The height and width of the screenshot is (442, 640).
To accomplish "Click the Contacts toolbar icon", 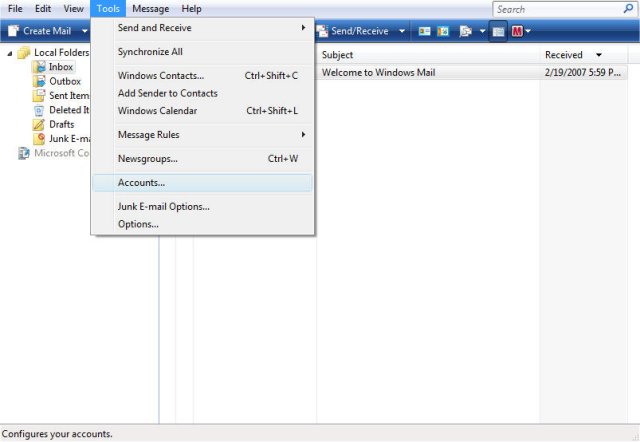I will coord(424,31).
